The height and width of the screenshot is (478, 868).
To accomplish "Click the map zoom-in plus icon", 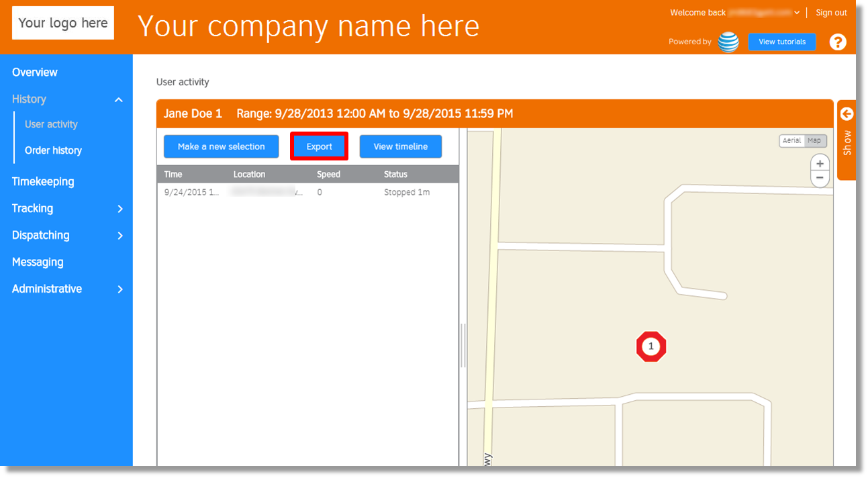I will (x=820, y=162).
